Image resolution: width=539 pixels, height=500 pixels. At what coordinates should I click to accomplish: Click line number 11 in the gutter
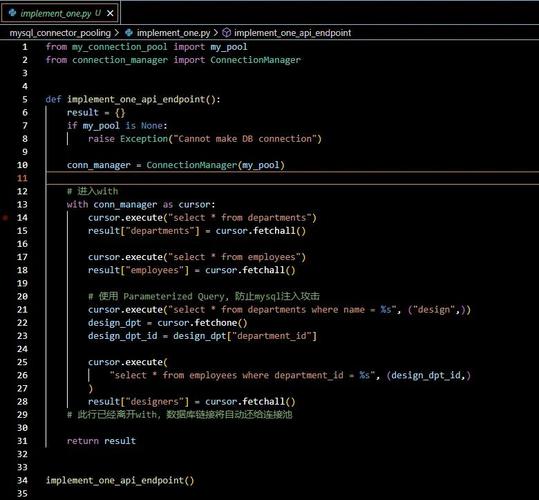pos(22,178)
